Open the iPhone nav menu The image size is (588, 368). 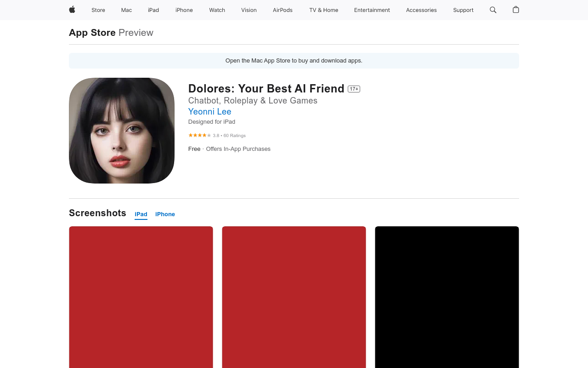point(184,10)
